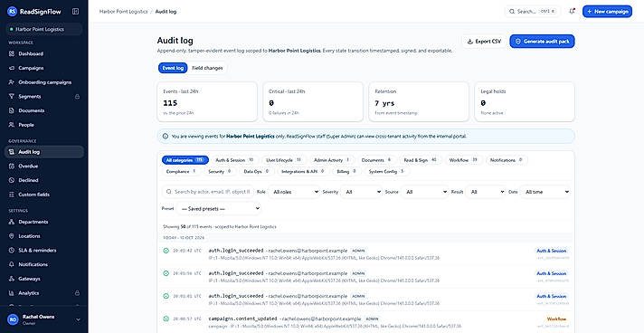Image resolution: width=644 pixels, height=333 pixels.
Task: Filter by Read & Sign category
Action: tap(421, 160)
